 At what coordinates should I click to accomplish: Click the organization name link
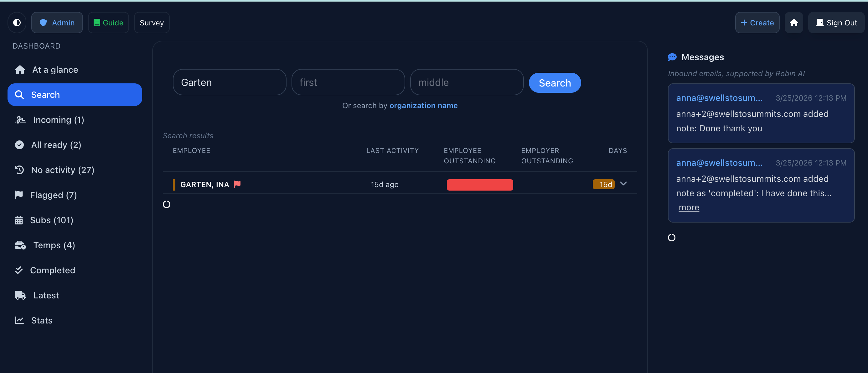click(423, 106)
